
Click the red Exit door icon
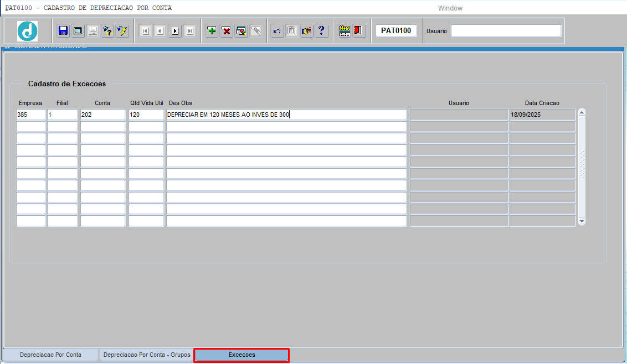pyautogui.click(x=358, y=31)
